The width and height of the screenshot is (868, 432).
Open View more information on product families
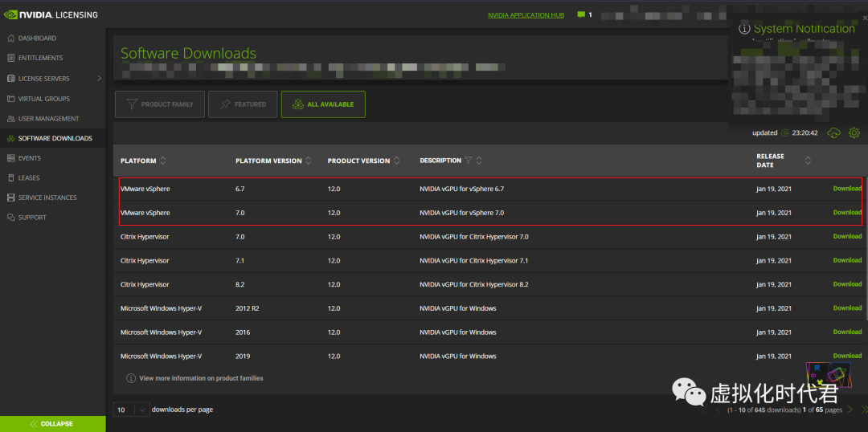(201, 378)
